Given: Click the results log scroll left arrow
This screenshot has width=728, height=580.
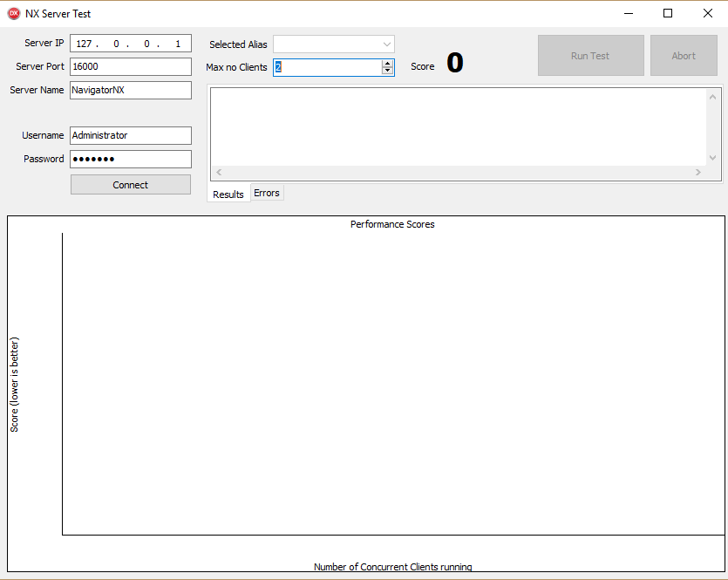Looking at the screenshot, I should point(219,173).
